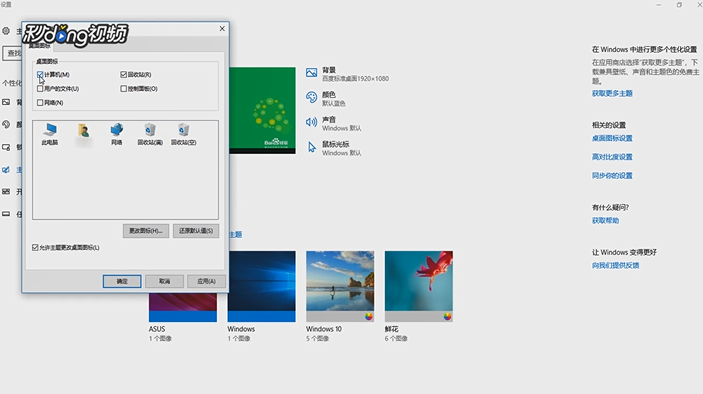The image size is (703, 394).
Task: Click the Change Icon (更改图标) button
Action: 146,231
